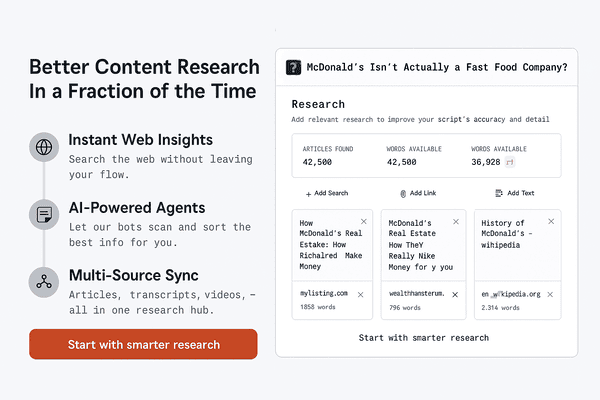600x400 pixels.
Task: Click the small icon next to 36,928
Action: click(x=511, y=161)
